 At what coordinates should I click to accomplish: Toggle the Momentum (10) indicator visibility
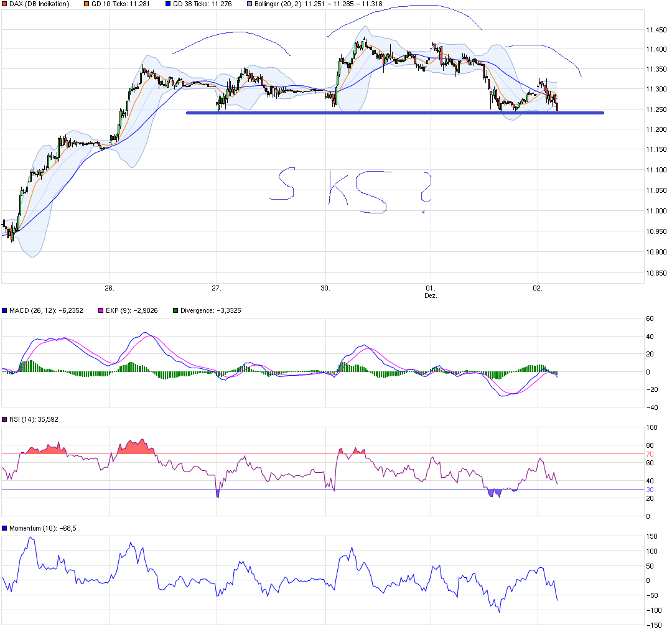pos(4,526)
